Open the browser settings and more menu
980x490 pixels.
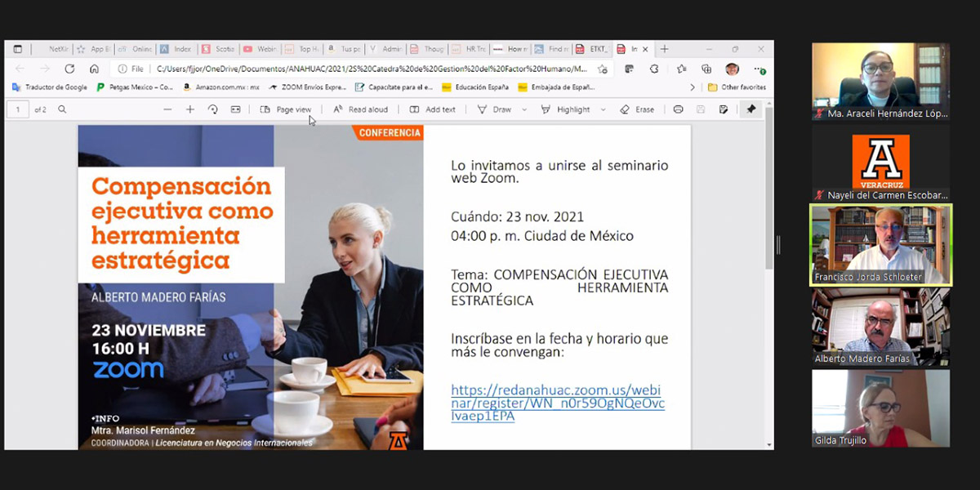759,69
